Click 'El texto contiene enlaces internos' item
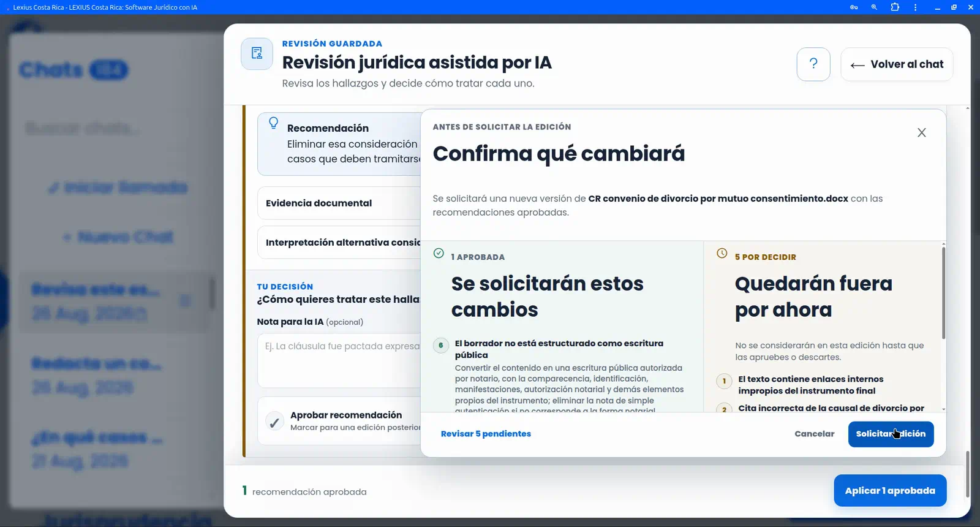Viewport: 980px width, 527px height. click(x=810, y=385)
